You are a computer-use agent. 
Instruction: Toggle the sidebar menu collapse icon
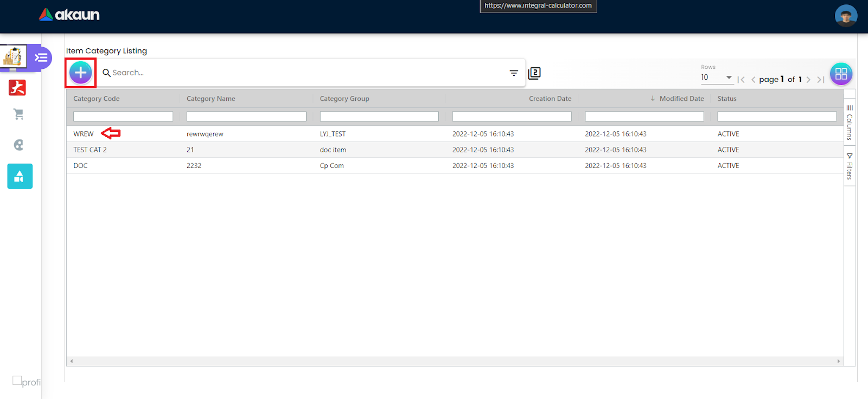[x=41, y=57]
